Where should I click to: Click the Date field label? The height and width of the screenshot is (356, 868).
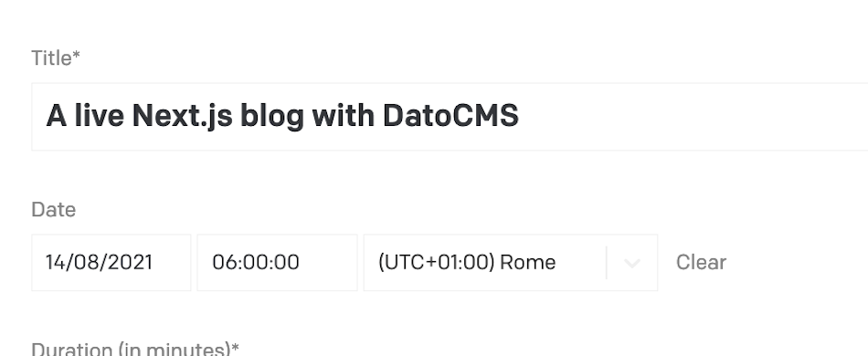pos(54,210)
